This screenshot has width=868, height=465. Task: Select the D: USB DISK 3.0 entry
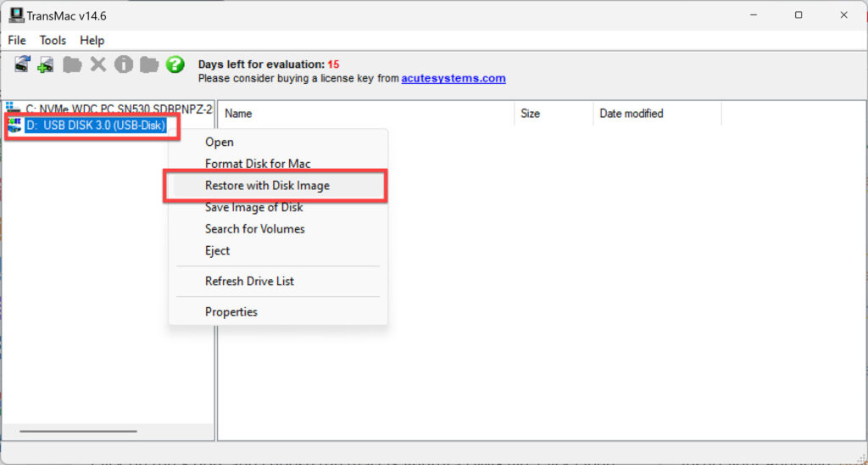pos(96,126)
